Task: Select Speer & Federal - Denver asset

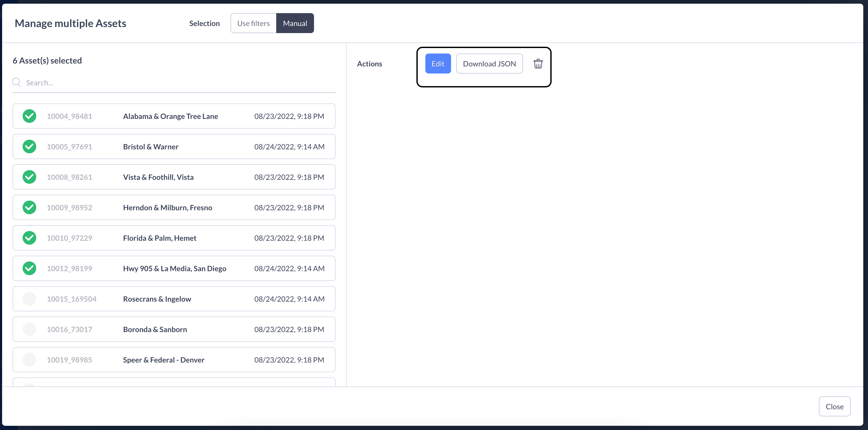Action: [x=29, y=360]
